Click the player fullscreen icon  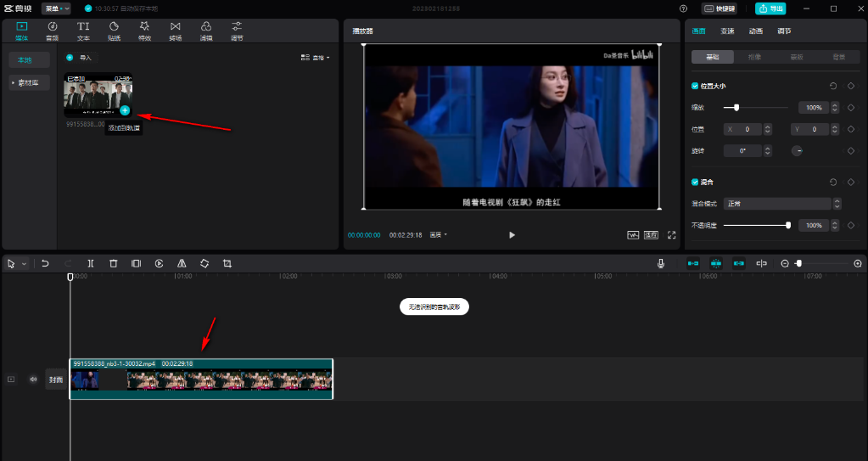(671, 235)
